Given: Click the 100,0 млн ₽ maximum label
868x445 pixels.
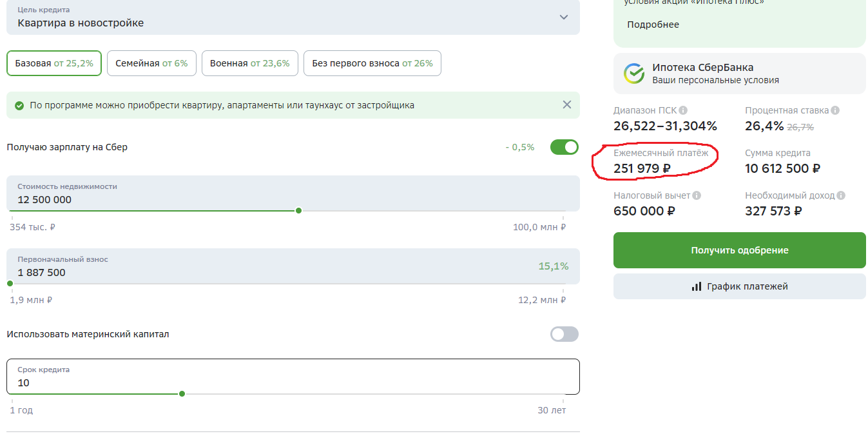Looking at the screenshot, I should click(539, 227).
